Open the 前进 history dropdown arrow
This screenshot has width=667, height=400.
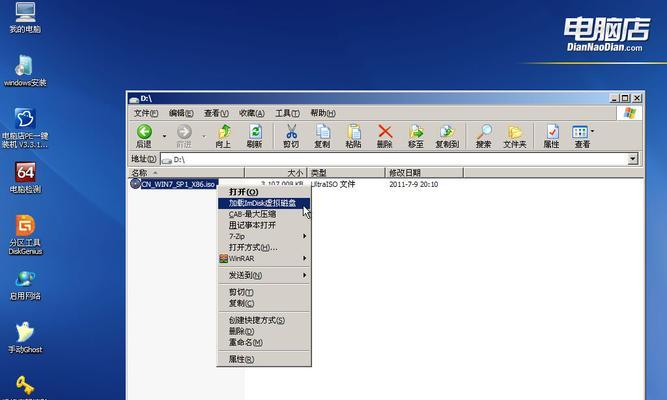[x=204, y=136]
